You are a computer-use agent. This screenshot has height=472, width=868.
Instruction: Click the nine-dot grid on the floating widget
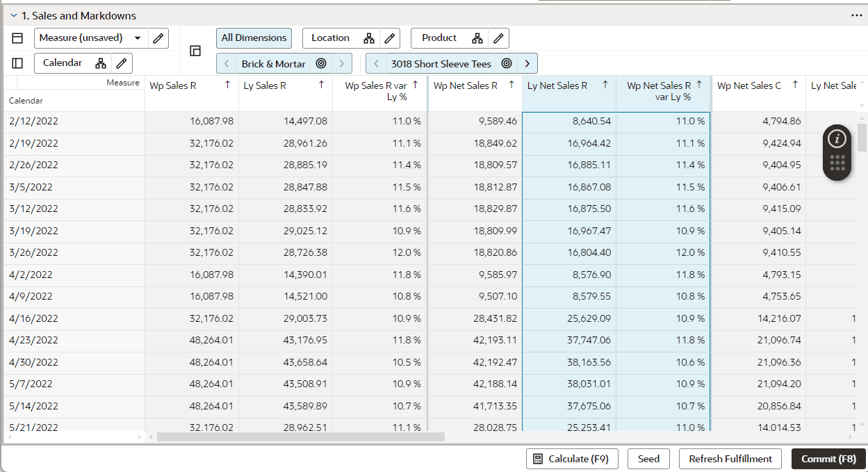click(836, 163)
